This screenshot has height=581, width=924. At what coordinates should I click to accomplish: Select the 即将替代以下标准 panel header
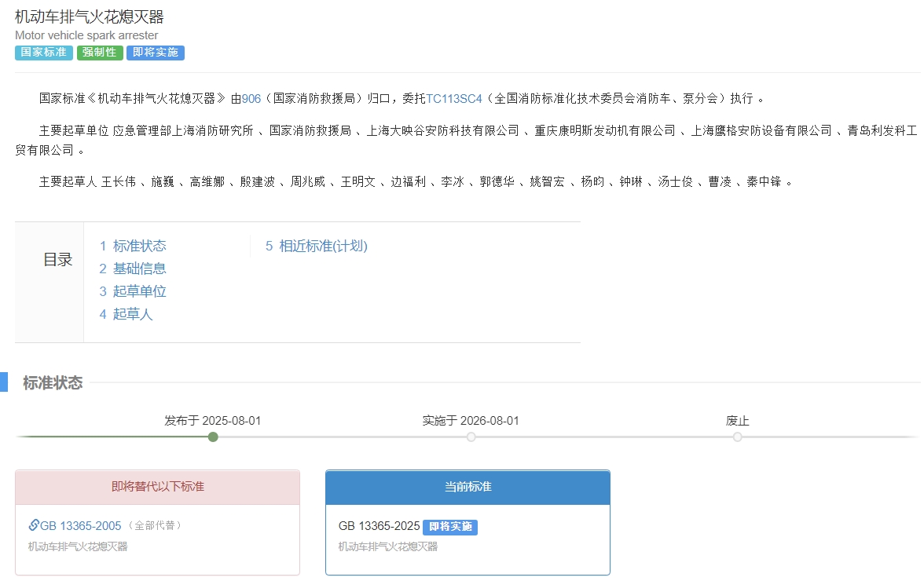point(157,487)
